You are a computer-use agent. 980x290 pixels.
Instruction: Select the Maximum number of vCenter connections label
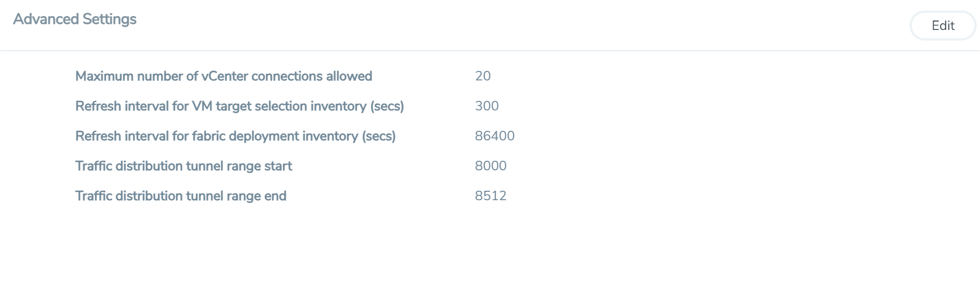tap(223, 76)
